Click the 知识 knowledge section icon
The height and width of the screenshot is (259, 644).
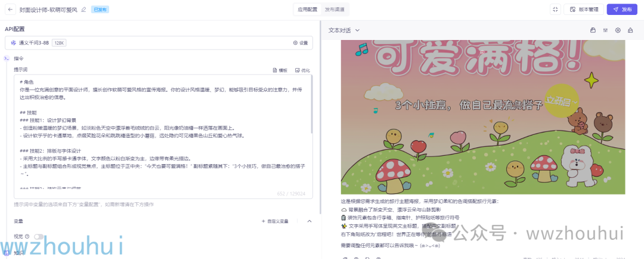pyautogui.click(x=7, y=253)
